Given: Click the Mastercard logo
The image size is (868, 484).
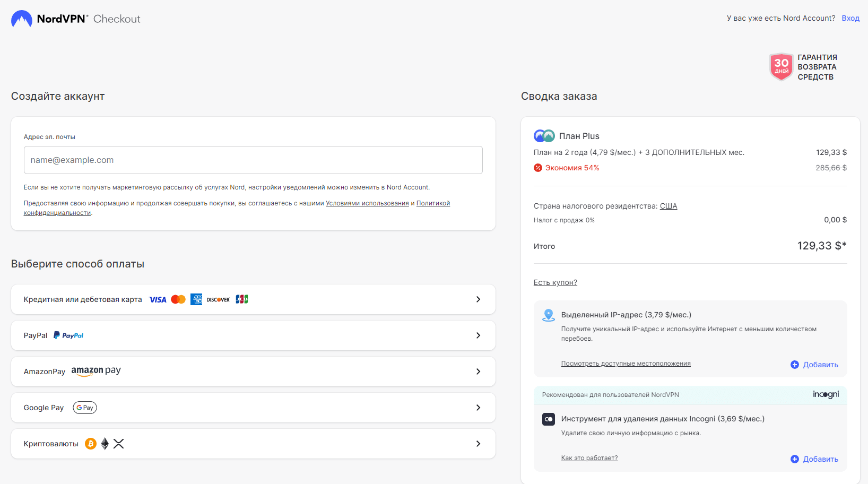Looking at the screenshot, I should 178,300.
